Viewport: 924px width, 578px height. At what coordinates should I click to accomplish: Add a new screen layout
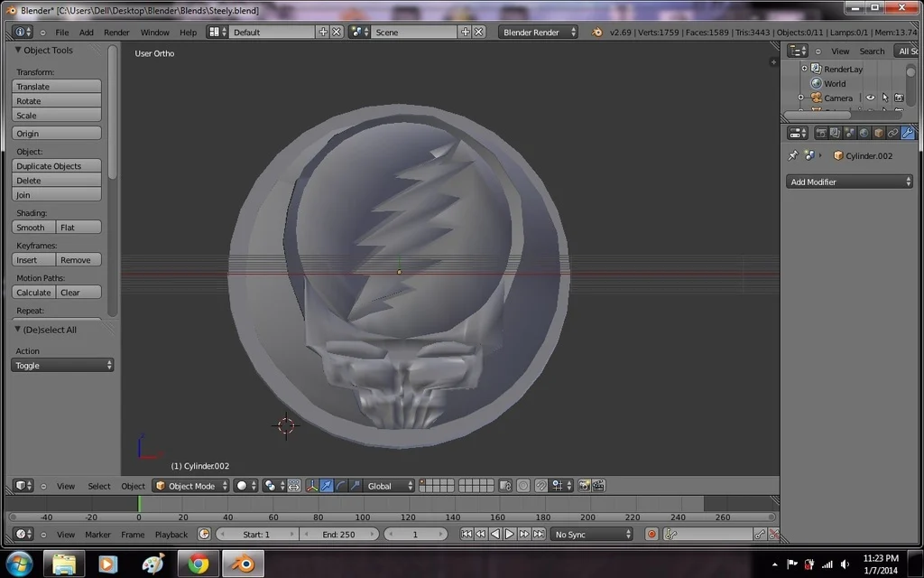click(x=323, y=32)
